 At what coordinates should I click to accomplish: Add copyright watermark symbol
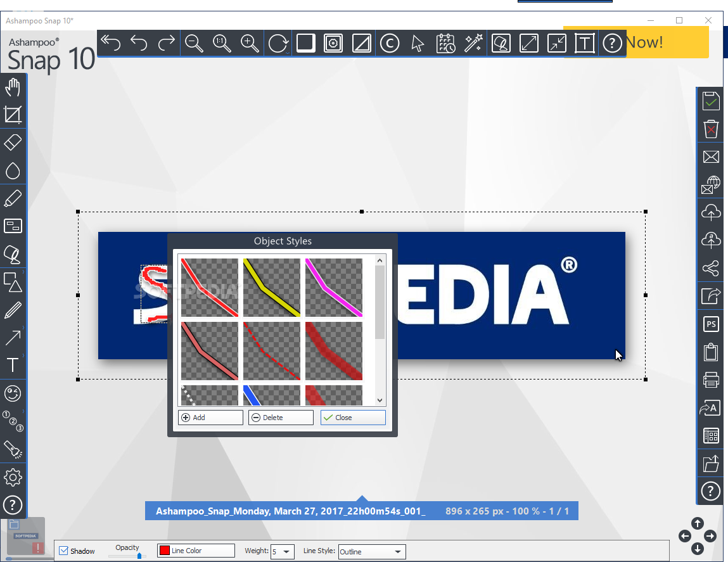pos(389,43)
